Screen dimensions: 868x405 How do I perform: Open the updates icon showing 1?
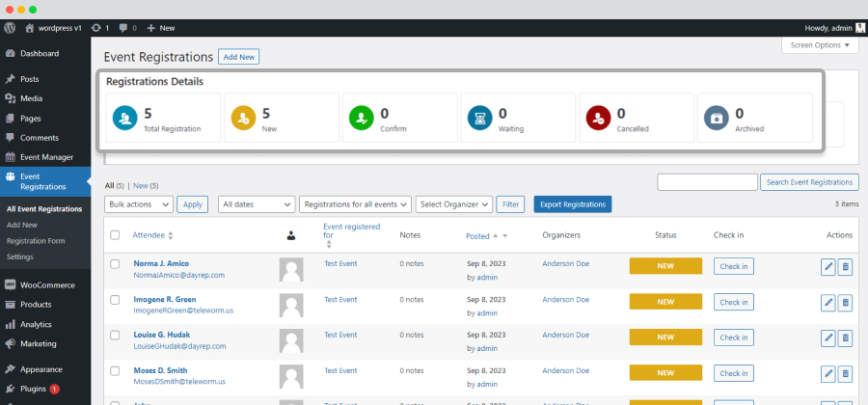tap(96, 28)
